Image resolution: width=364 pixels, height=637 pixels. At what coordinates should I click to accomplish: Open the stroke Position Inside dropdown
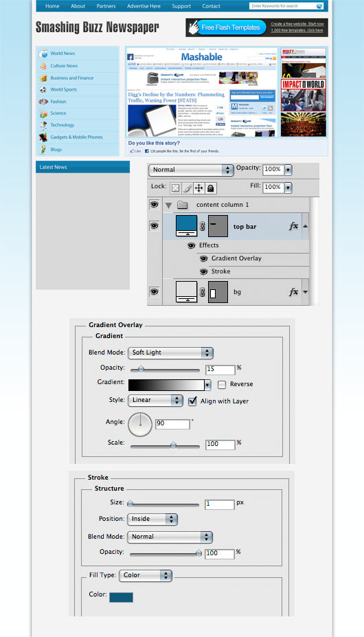click(x=152, y=519)
